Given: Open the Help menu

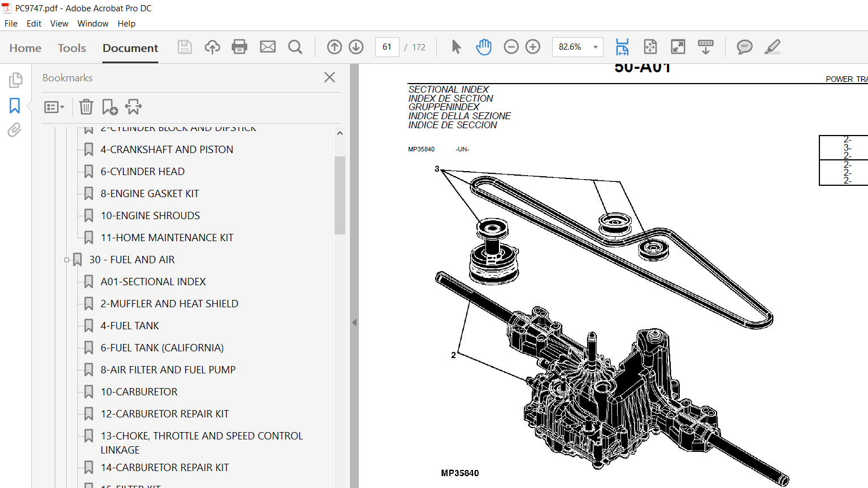Looking at the screenshot, I should tap(127, 24).
